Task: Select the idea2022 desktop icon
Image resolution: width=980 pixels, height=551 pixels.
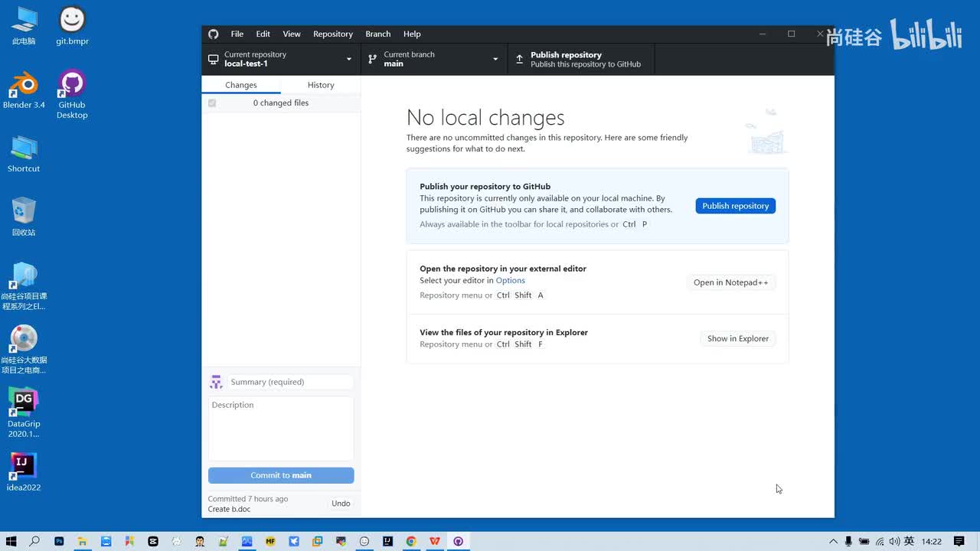Action: [x=24, y=471]
